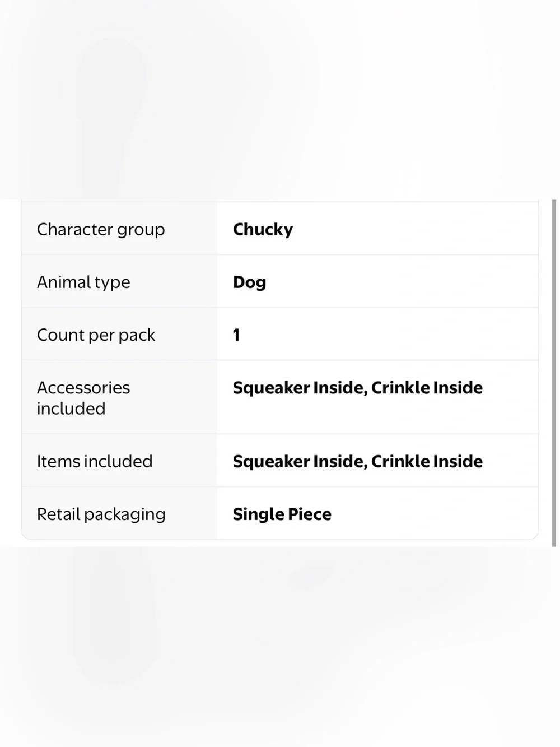Click the Animal type label
The width and height of the screenshot is (560, 747).
click(83, 282)
